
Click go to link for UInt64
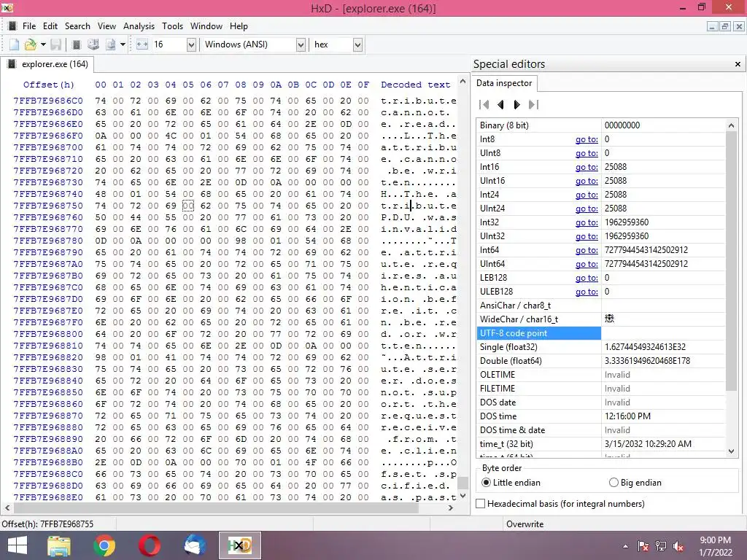pos(587,263)
